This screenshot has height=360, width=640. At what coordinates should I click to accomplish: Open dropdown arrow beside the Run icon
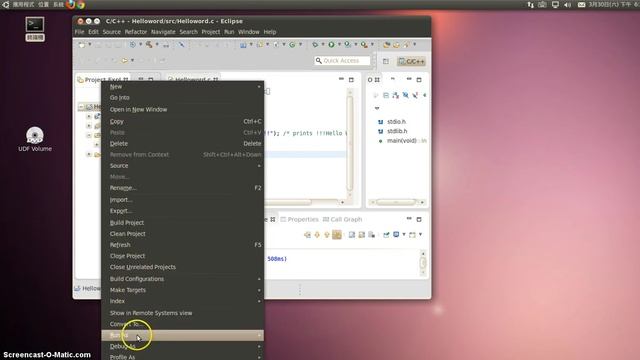(339, 44)
